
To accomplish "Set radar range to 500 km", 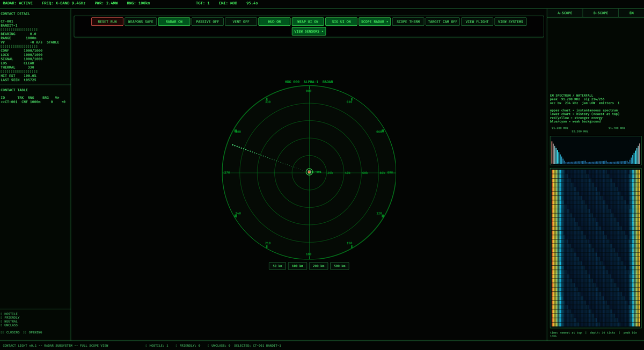I will (340, 266).
